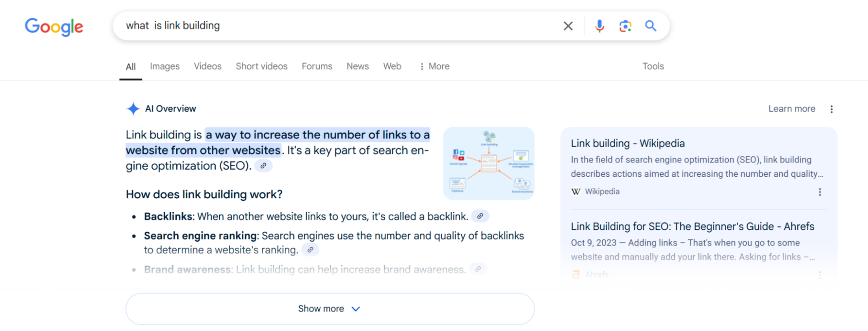Expand AI Overview with Show more
The height and width of the screenshot is (331, 868).
click(330, 309)
